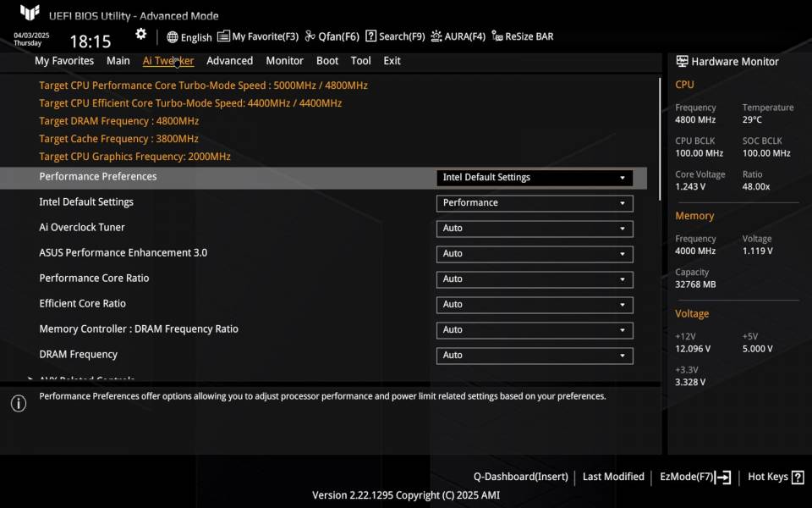Expand the Efficient Core Ratio dropdown
This screenshot has height=508, width=812.
click(535, 304)
